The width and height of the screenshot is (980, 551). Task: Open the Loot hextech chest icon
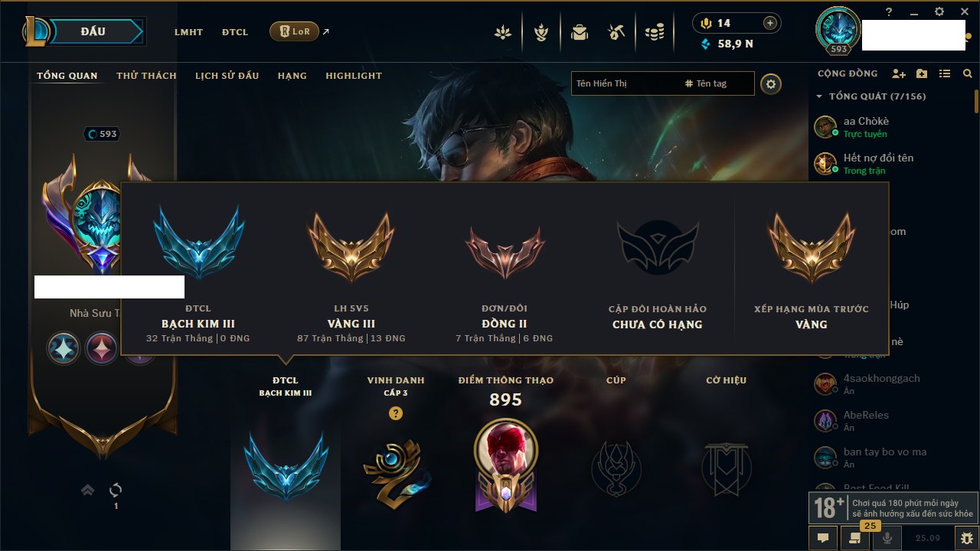coord(616,32)
